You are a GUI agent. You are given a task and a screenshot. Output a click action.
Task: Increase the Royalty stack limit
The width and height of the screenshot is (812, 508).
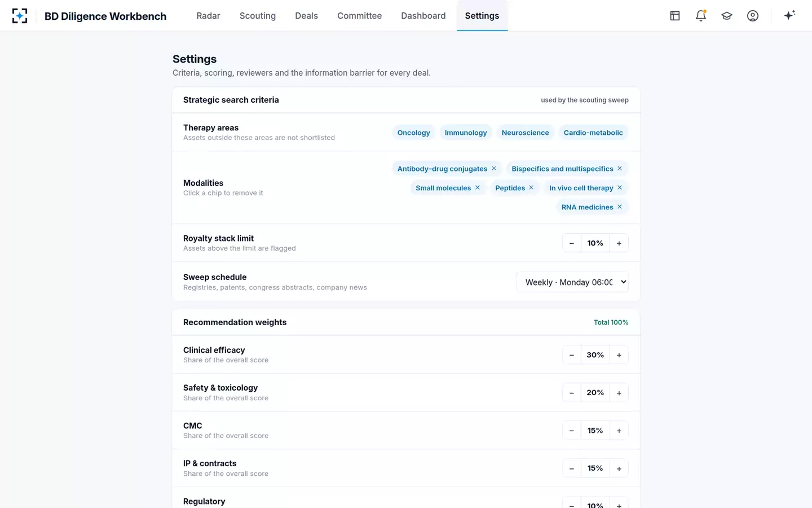(x=619, y=243)
